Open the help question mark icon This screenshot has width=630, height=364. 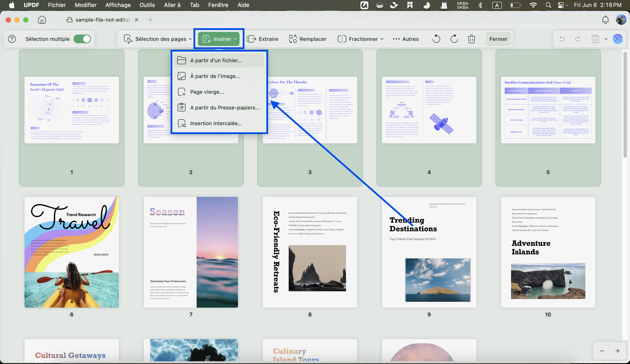click(x=12, y=39)
